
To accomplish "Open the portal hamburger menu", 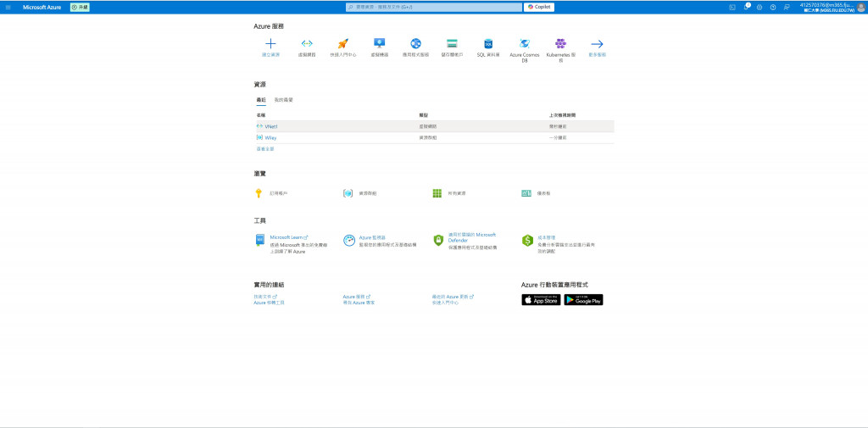I will coord(8,7).
